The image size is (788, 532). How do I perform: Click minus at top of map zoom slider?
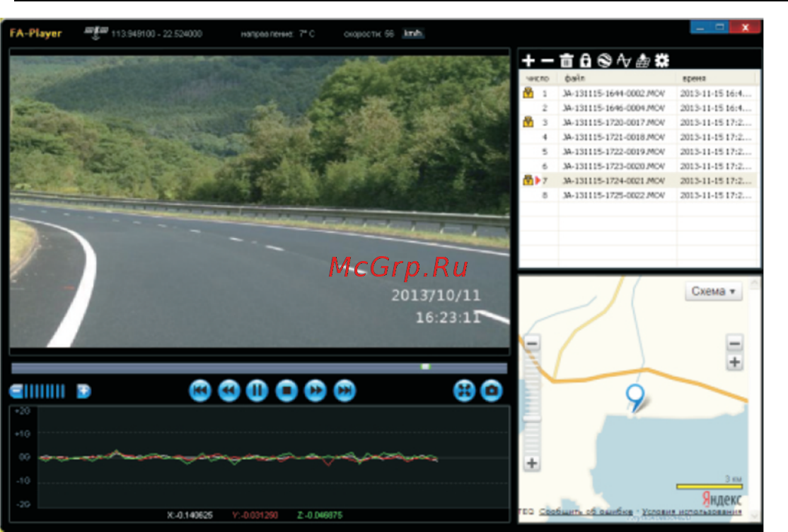pos(532,343)
